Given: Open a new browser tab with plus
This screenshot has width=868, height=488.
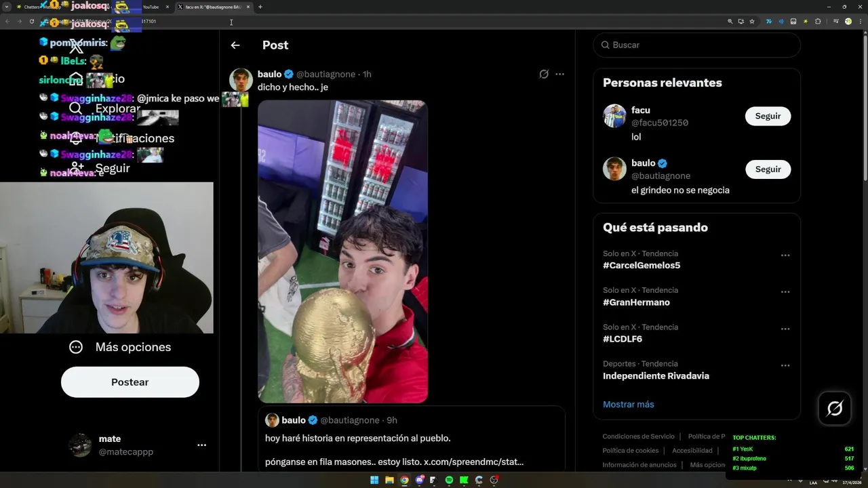Looking at the screenshot, I should [x=260, y=7].
